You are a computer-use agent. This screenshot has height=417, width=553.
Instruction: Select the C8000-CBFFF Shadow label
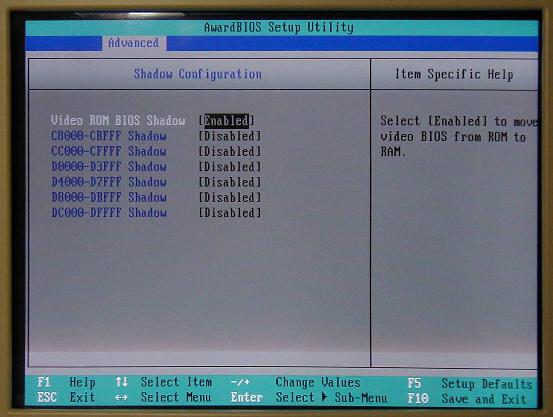[x=109, y=136]
